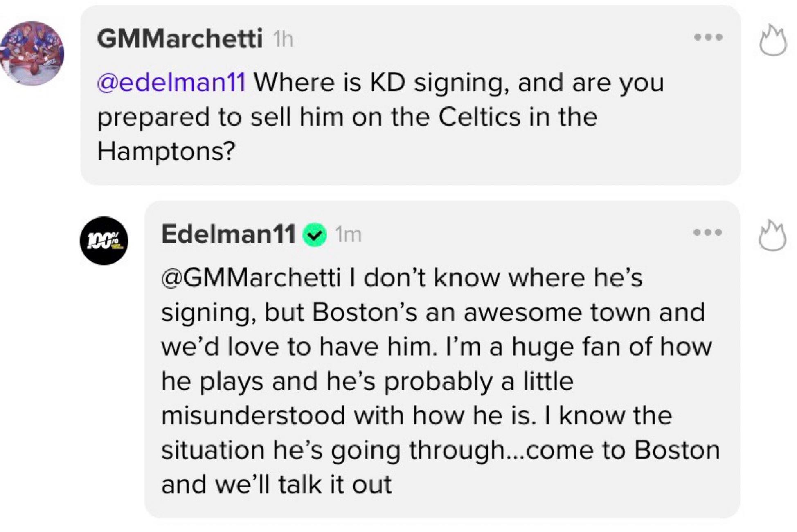Click the 1m timestamp on Edelman11's reply
797x532 pixels.
click(x=348, y=235)
